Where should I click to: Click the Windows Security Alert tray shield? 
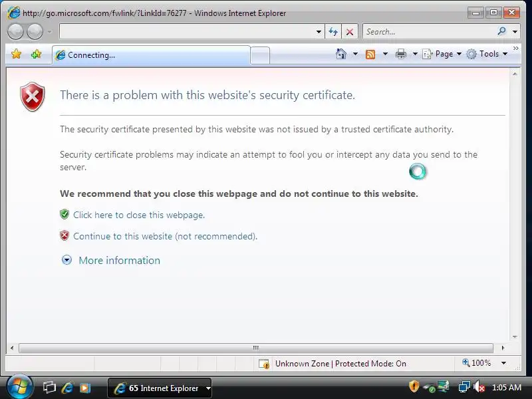(x=414, y=386)
